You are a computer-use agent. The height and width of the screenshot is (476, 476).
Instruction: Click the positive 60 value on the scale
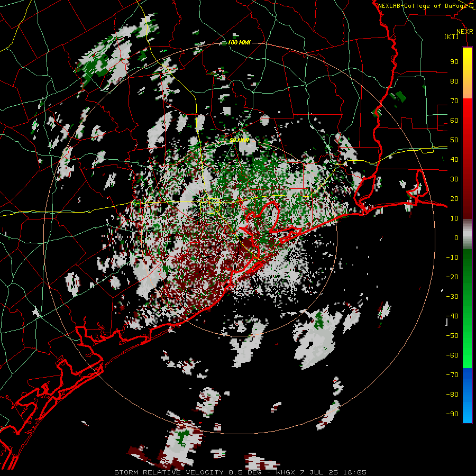point(454,120)
